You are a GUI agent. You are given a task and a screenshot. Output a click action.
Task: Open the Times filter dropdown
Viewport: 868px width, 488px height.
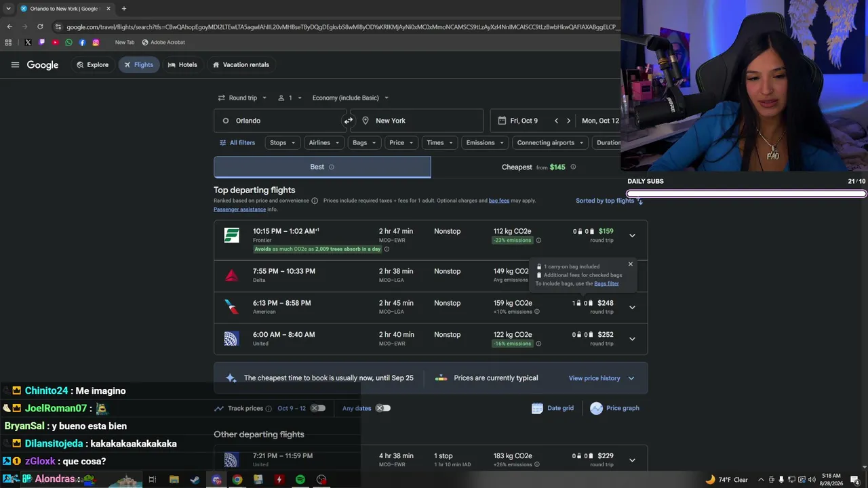[439, 142]
